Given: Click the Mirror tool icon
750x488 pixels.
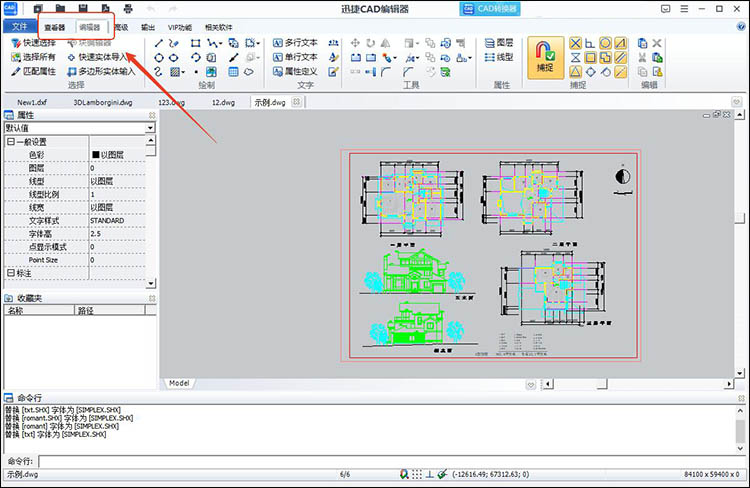Looking at the screenshot, I should click(386, 43).
